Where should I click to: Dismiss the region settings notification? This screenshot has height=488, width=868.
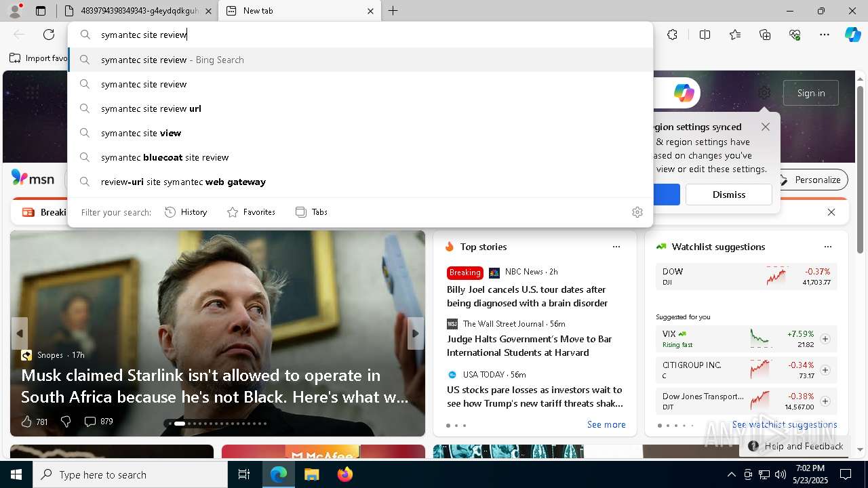coord(729,195)
